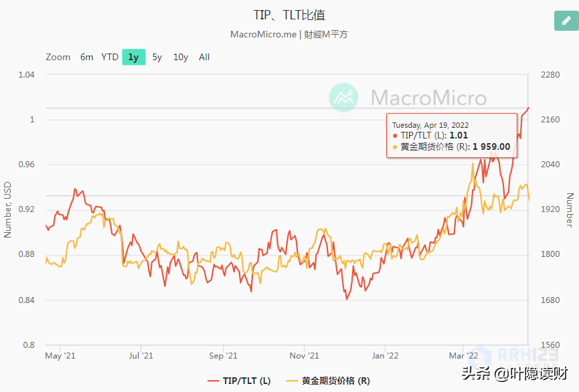Click the 2280 right axis value
Viewport: 579px width, 392px height.
point(550,75)
